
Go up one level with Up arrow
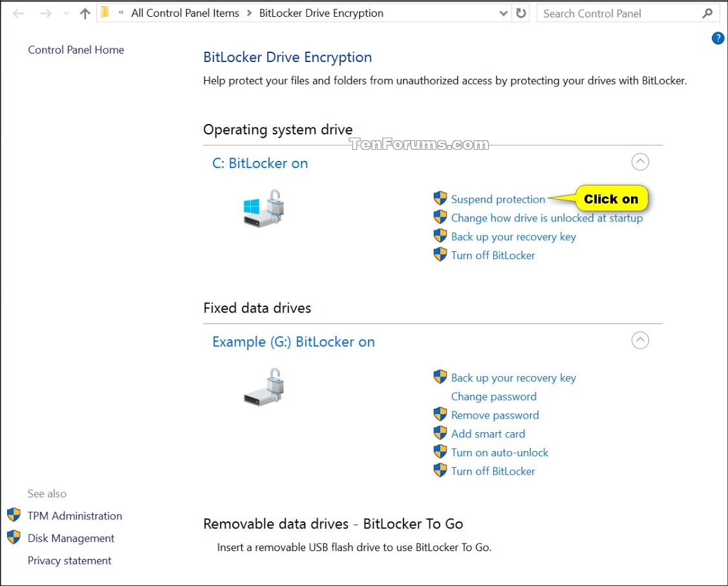pyautogui.click(x=85, y=14)
